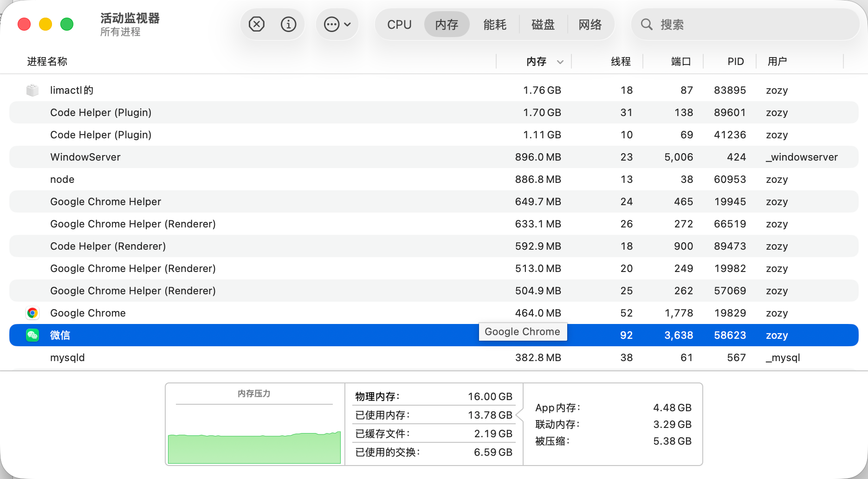Select Chrome Helper (Renderer) using 633.1 MB
Screen dimensions: 868x479
pyautogui.click(x=434, y=224)
